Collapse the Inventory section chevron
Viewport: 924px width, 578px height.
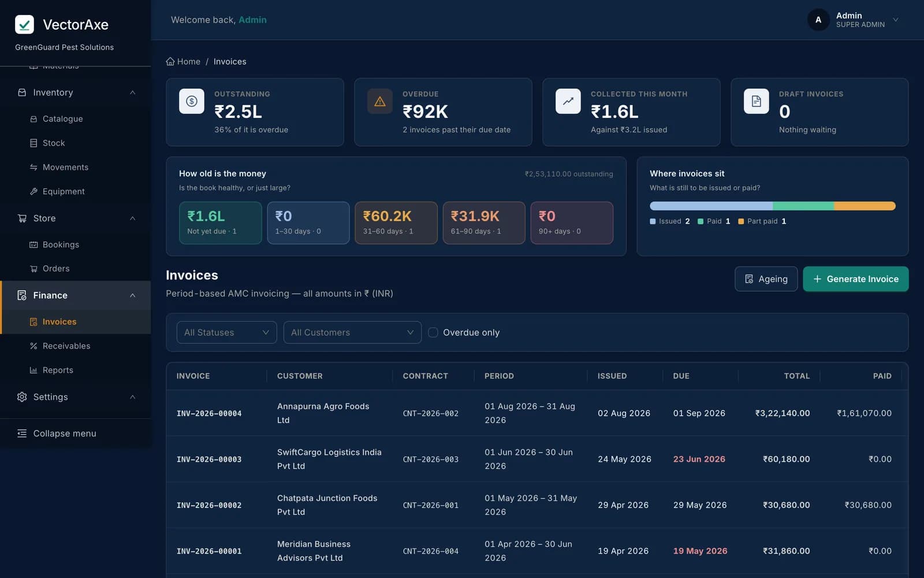pyautogui.click(x=133, y=92)
